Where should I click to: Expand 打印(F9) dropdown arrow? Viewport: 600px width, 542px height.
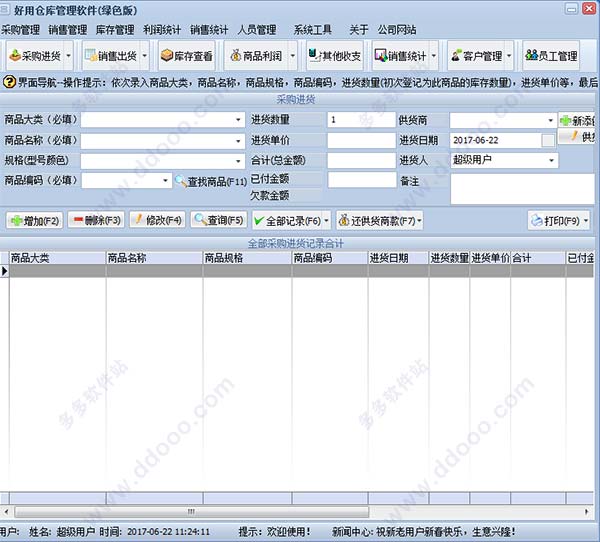[x=586, y=220]
